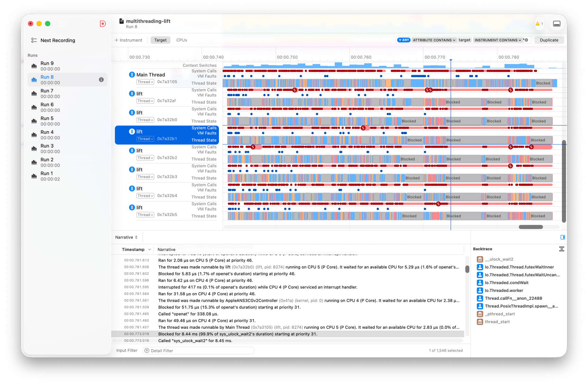588x385 pixels.
Task: Click the Duplicate button
Action: coord(549,40)
